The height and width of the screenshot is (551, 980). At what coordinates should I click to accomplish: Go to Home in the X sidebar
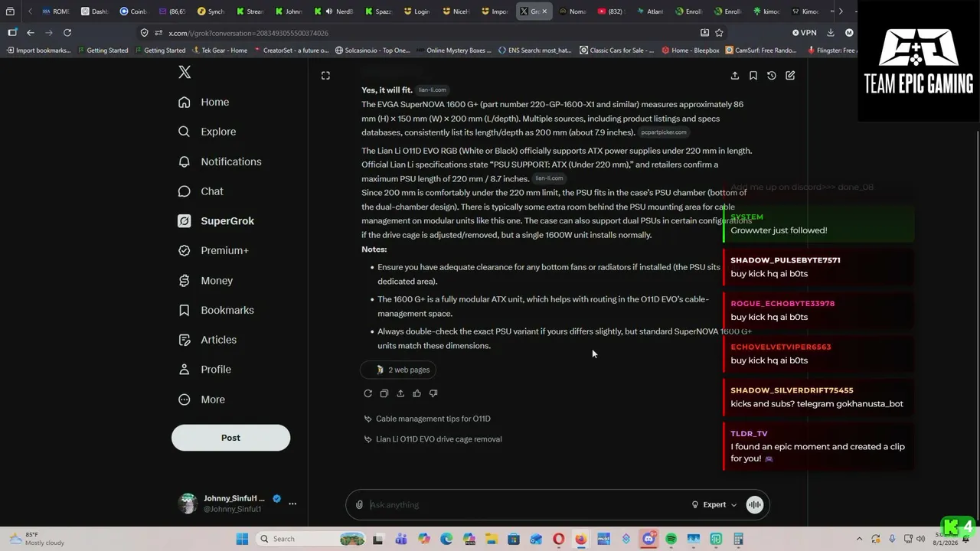204,103
